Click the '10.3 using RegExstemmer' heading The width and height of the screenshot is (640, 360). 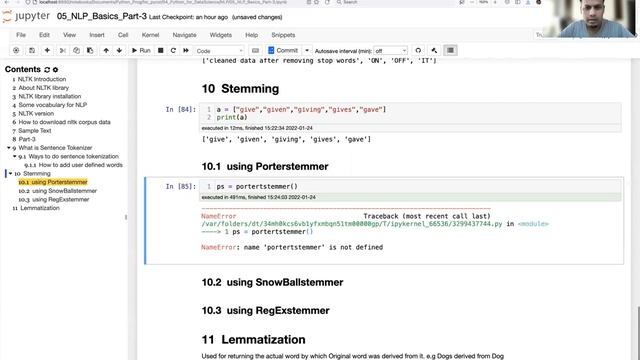(265, 311)
